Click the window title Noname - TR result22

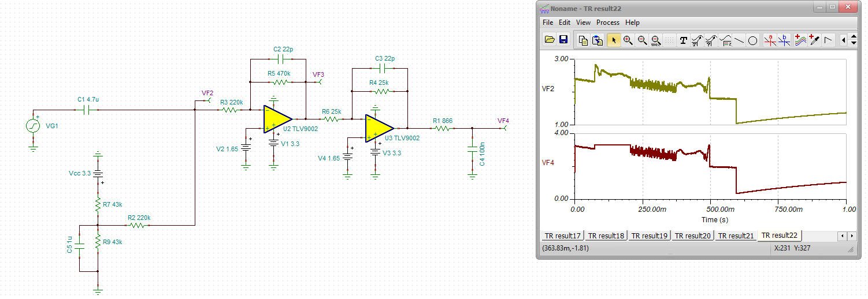586,9
